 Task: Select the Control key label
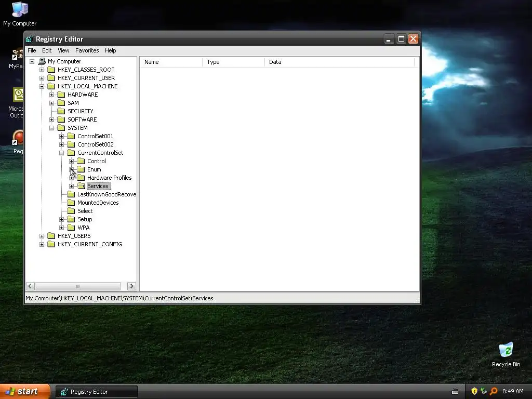pyautogui.click(x=96, y=161)
